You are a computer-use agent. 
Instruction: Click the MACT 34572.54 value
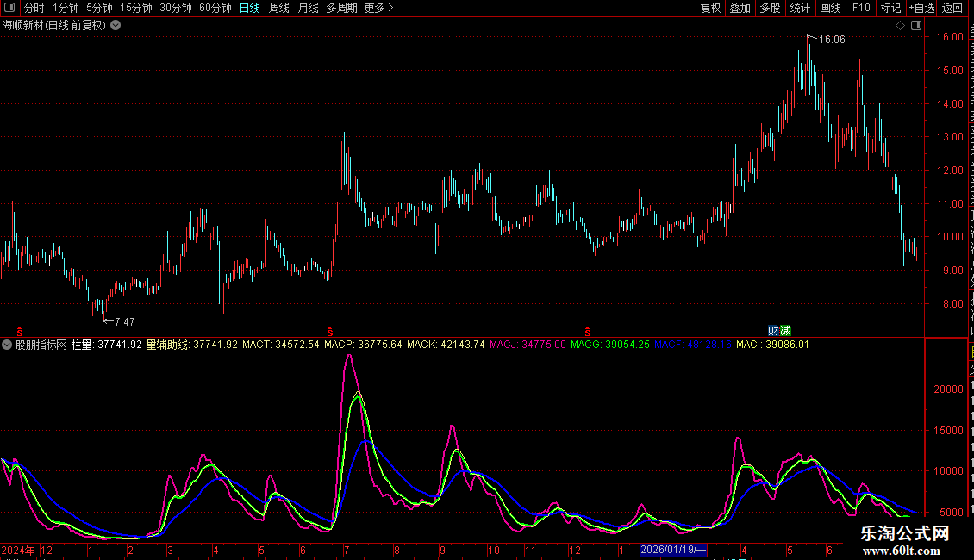tap(281, 345)
